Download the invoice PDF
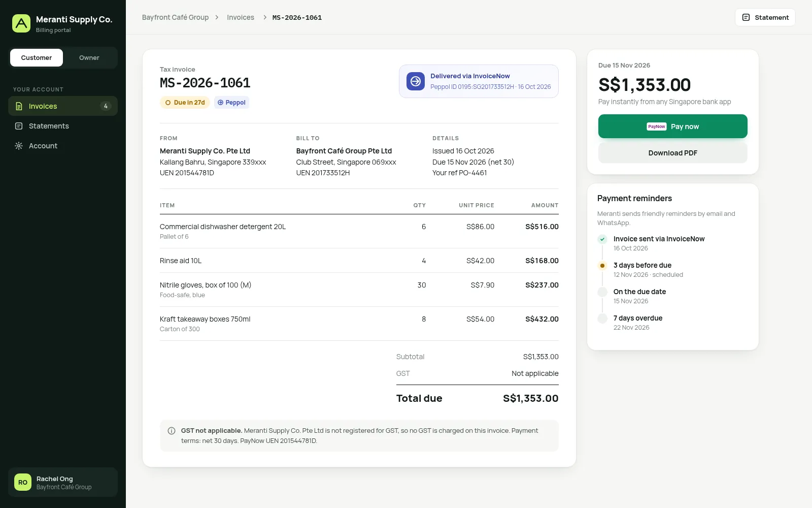The height and width of the screenshot is (508, 812). pos(672,153)
